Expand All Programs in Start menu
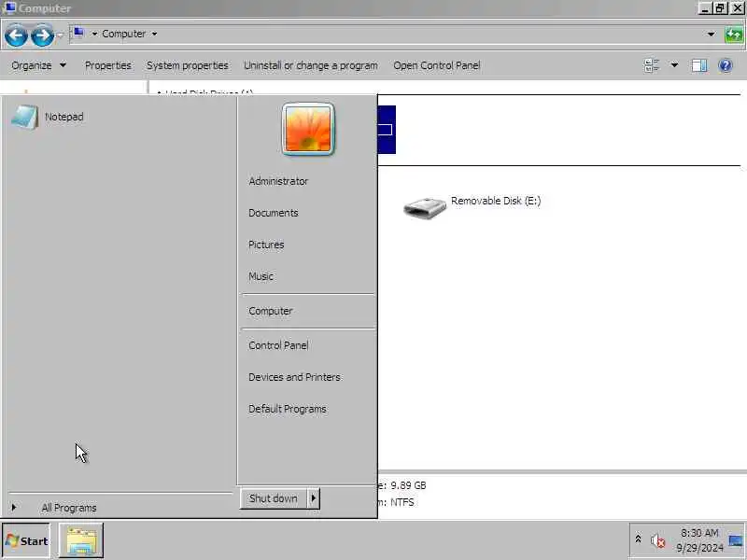The image size is (747, 560). (x=68, y=508)
